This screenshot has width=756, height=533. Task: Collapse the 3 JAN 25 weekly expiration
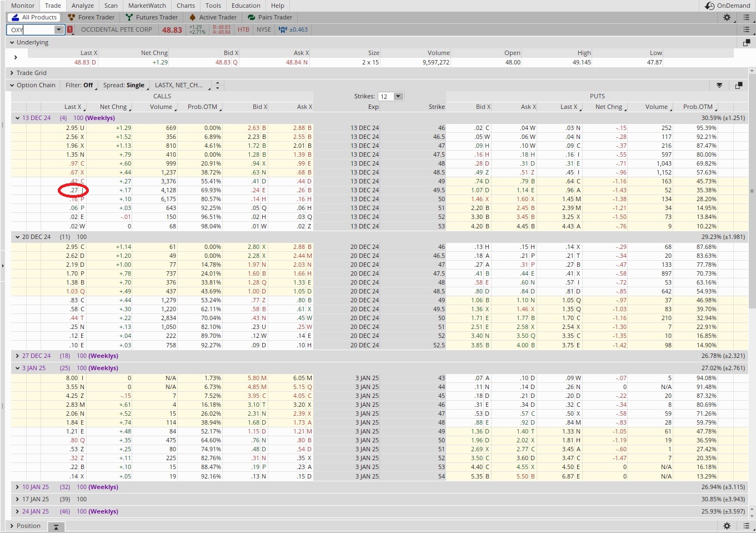click(x=18, y=368)
